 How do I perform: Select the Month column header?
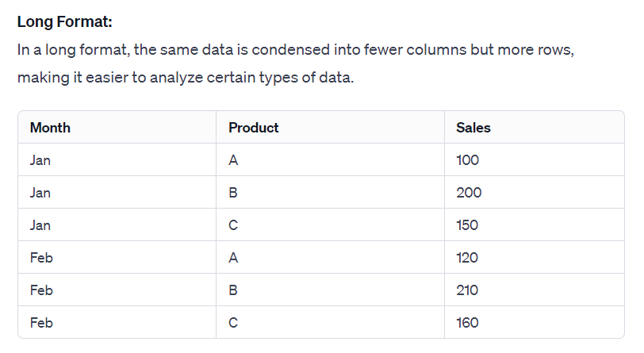coord(50,127)
